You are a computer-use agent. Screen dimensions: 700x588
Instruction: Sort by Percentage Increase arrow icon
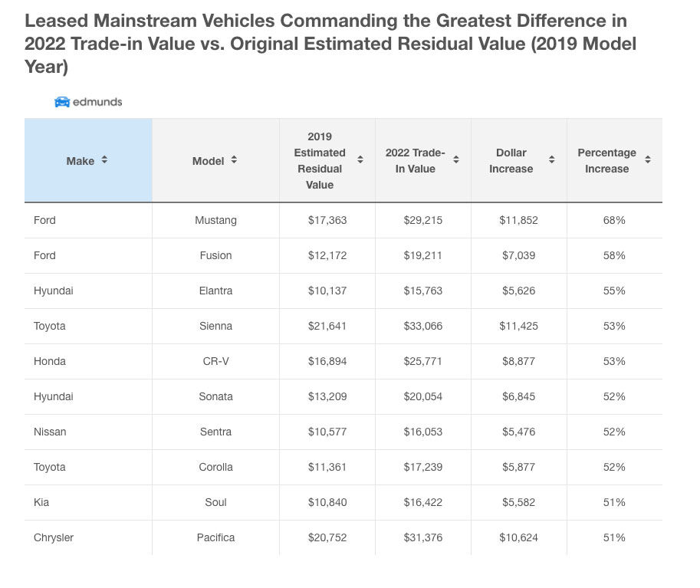click(x=648, y=160)
